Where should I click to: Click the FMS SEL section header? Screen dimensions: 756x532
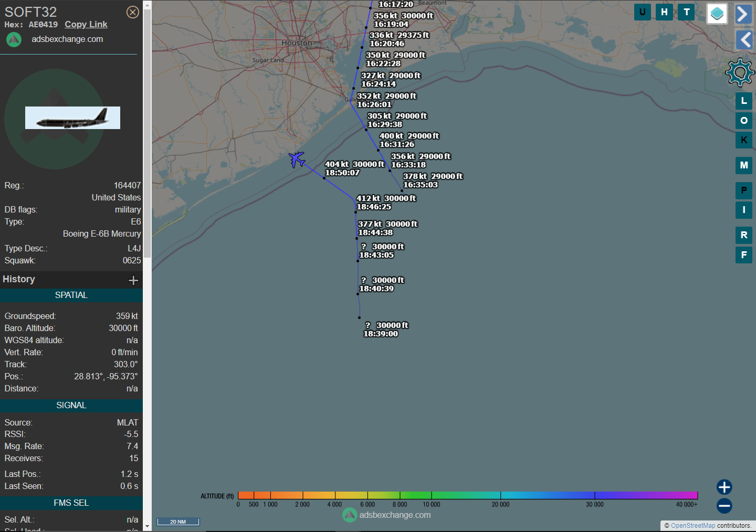pyautogui.click(x=71, y=503)
